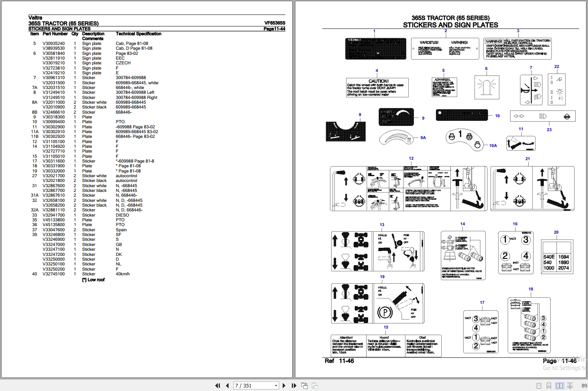Go to the next page

click(284, 385)
